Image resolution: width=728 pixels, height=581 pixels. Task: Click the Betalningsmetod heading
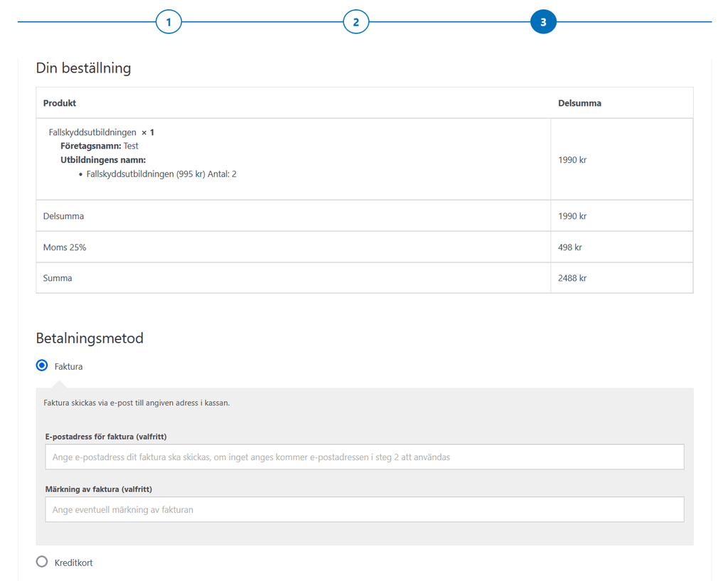pyautogui.click(x=90, y=338)
